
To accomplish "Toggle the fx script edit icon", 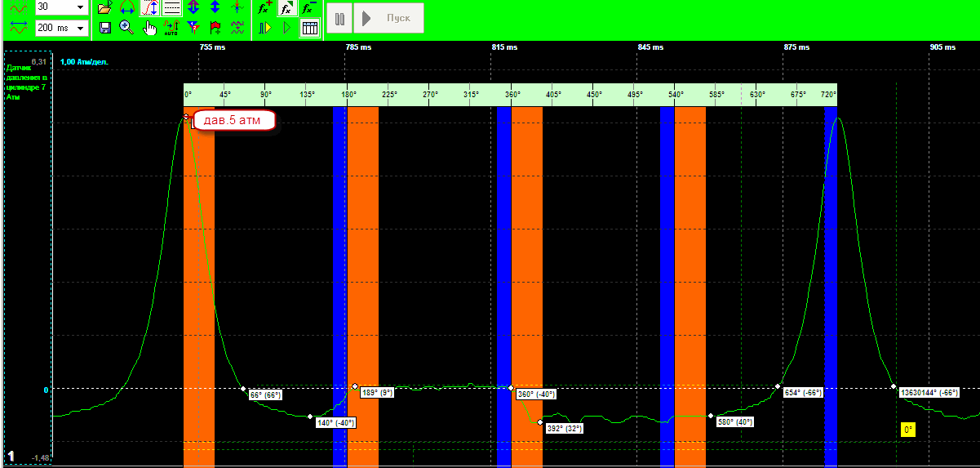I will click(x=287, y=8).
